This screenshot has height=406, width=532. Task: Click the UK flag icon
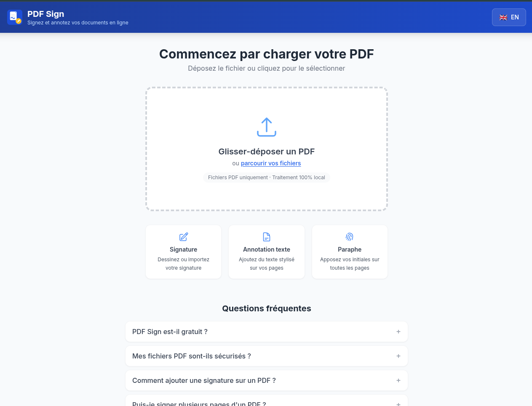[x=503, y=18]
